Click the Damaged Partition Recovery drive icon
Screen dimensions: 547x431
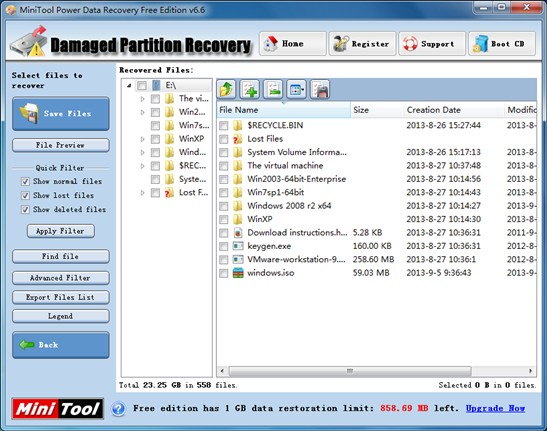click(x=29, y=42)
